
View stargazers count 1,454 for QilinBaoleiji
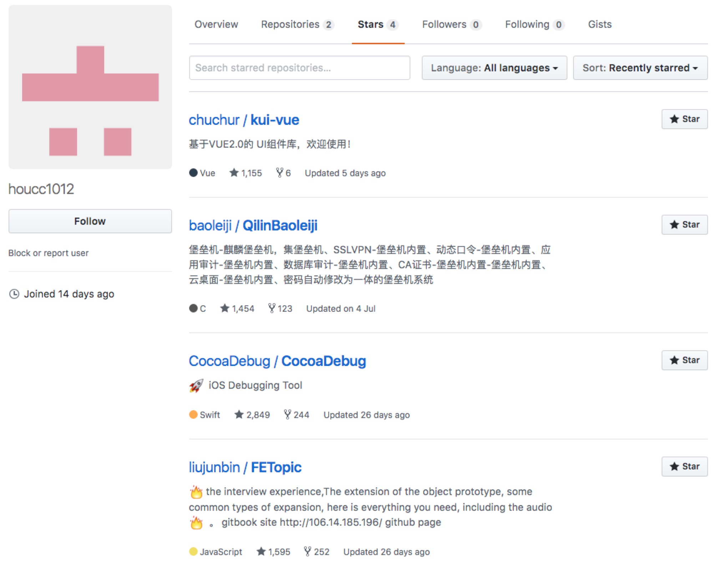tap(237, 309)
